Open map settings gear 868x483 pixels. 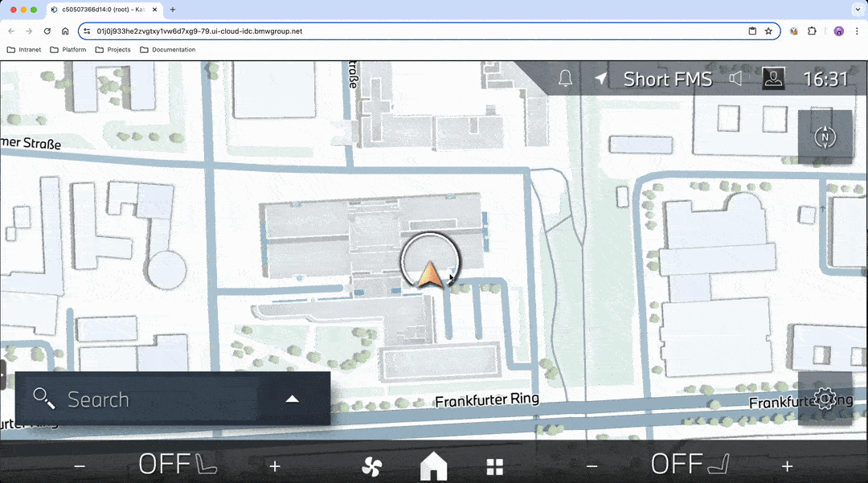coord(825,399)
